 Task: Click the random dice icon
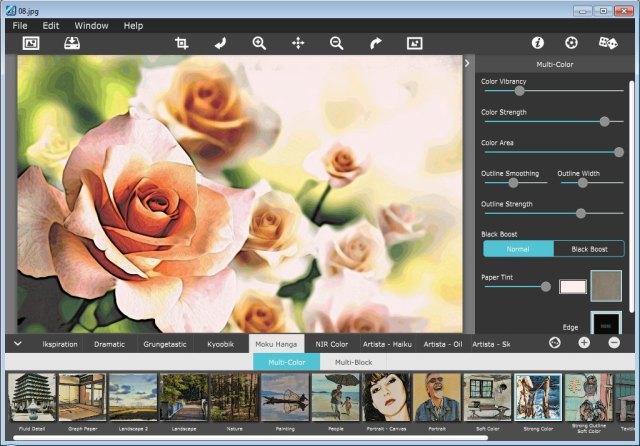[x=607, y=43]
